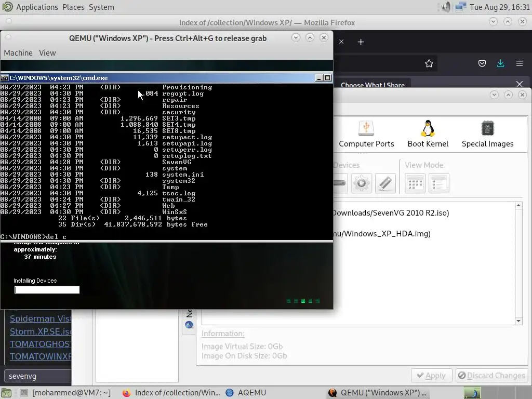Viewport: 532px width, 399px height.
Task: Click the New VM wizard side icon
Action: 189,325
